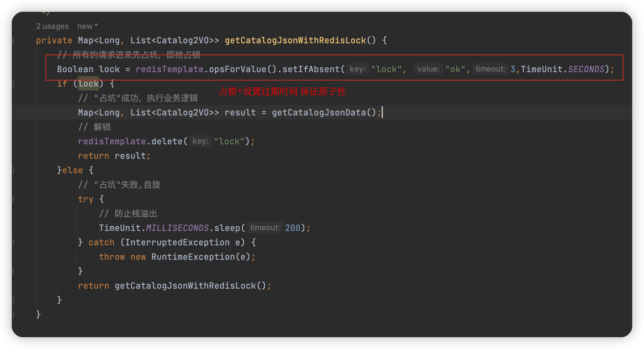Screen dimensions: 644x349
Task: Click 'SECONDS' enum constant
Action: pyautogui.click(x=586, y=69)
